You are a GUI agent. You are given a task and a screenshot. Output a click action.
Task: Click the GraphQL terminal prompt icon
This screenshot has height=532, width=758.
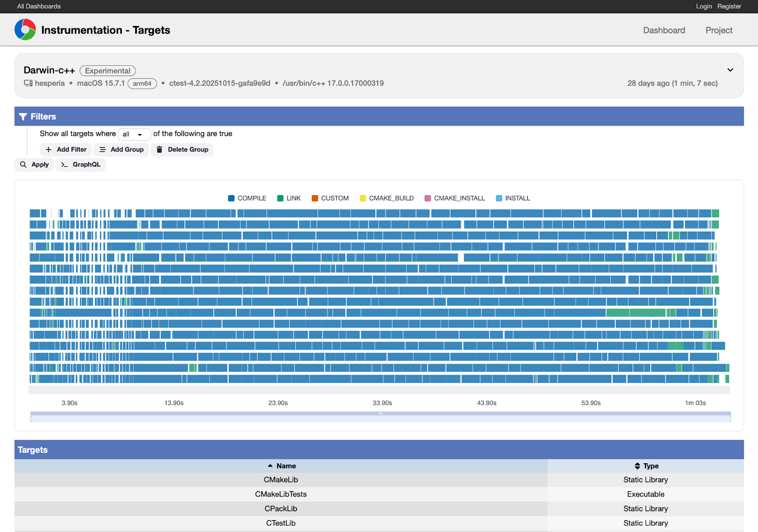click(x=64, y=164)
